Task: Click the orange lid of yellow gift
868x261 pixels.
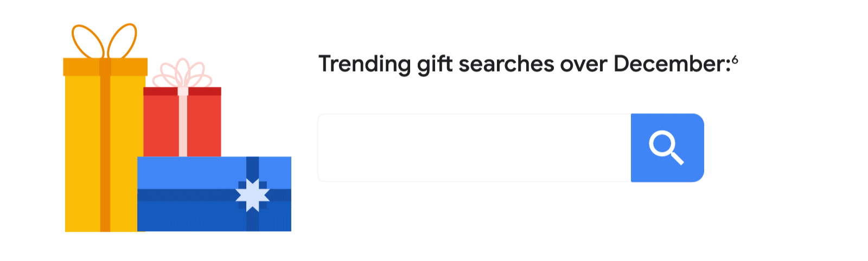Action: [x=105, y=67]
